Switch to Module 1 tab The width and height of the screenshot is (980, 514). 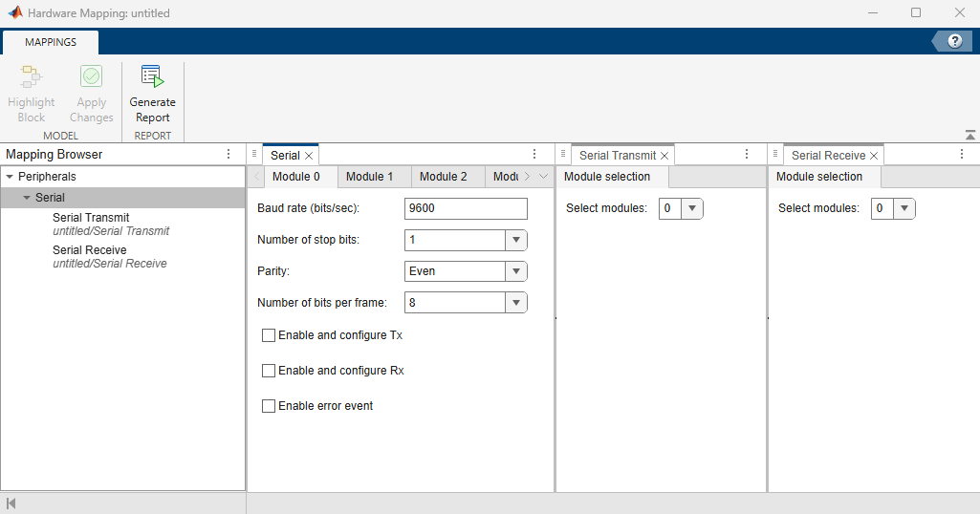pyautogui.click(x=375, y=177)
